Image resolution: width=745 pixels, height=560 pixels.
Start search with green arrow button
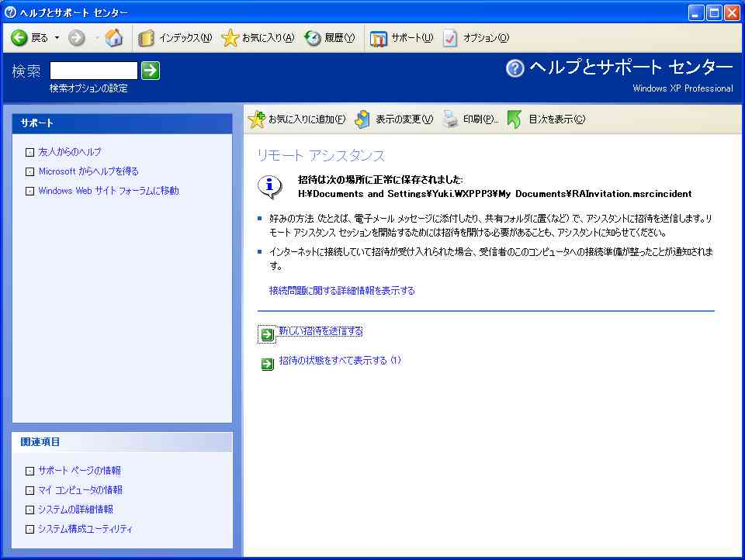[151, 71]
